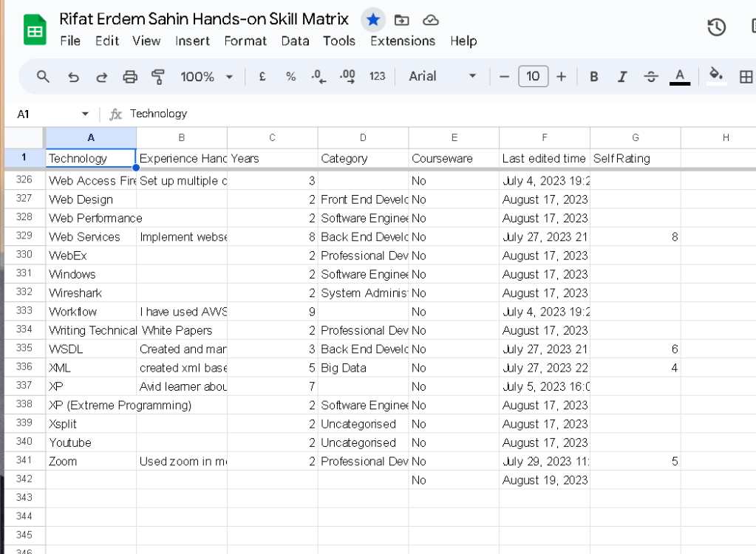Viewport: 756px width, 554px height.
Task: Toggle italic formatting
Action: pos(622,77)
